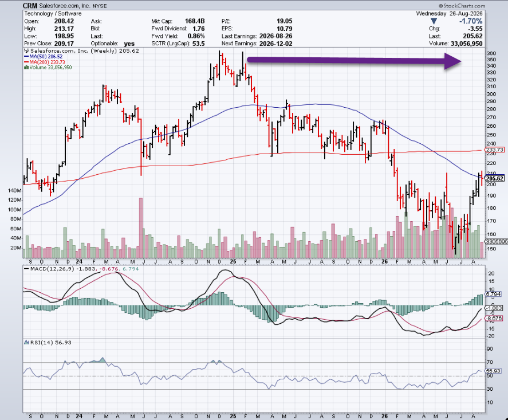Image resolution: width=508 pixels, height=420 pixels.
Task: Click the RSI(14) 56.93 indicator label
Action: click(x=51, y=343)
